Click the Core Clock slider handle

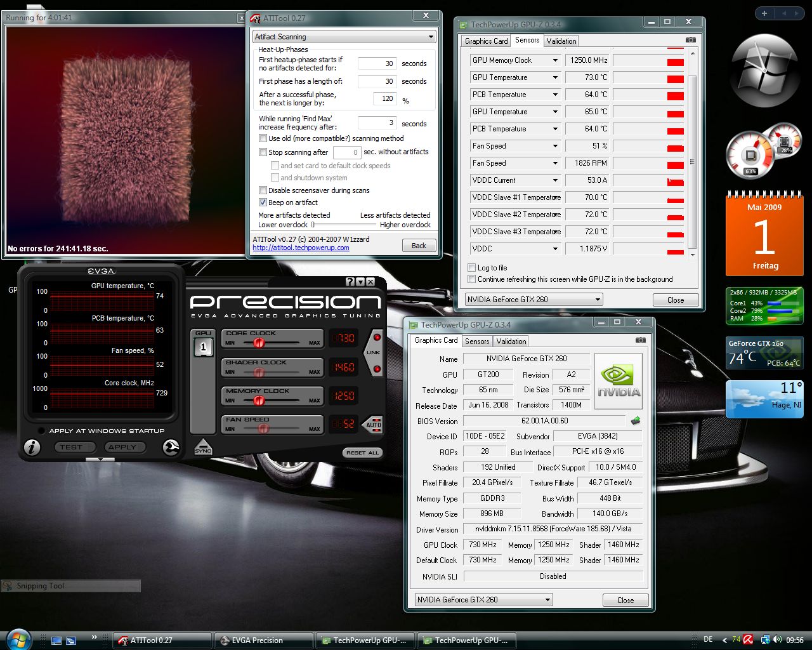(258, 343)
